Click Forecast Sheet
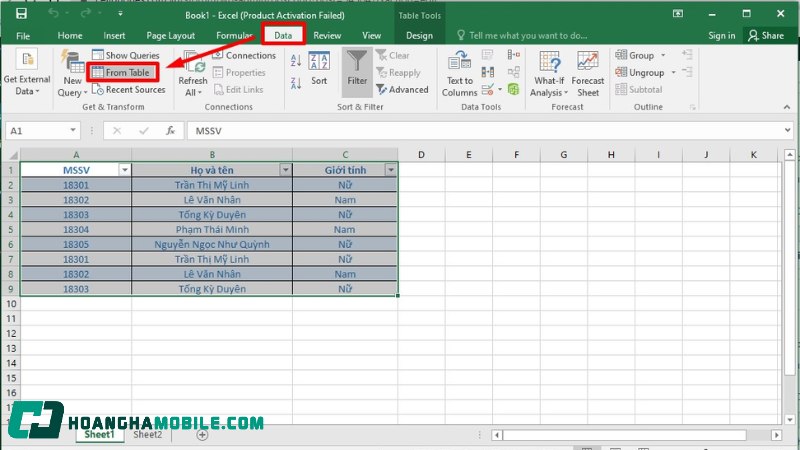The width and height of the screenshot is (800, 450). (588, 73)
